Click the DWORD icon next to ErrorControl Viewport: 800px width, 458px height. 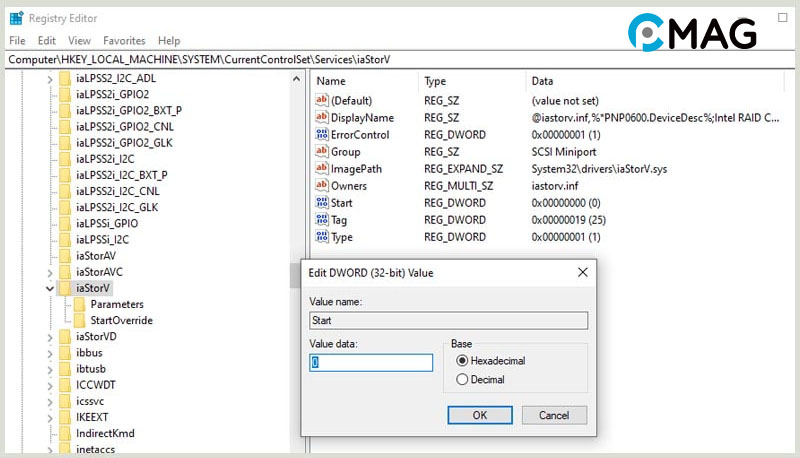coord(322,134)
